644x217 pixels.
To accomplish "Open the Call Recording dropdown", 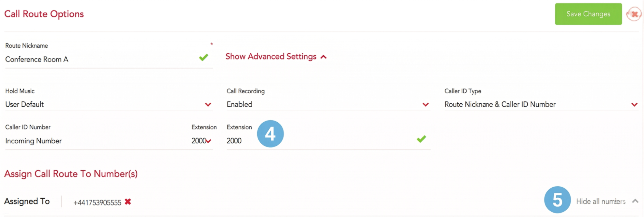I will [x=328, y=104].
